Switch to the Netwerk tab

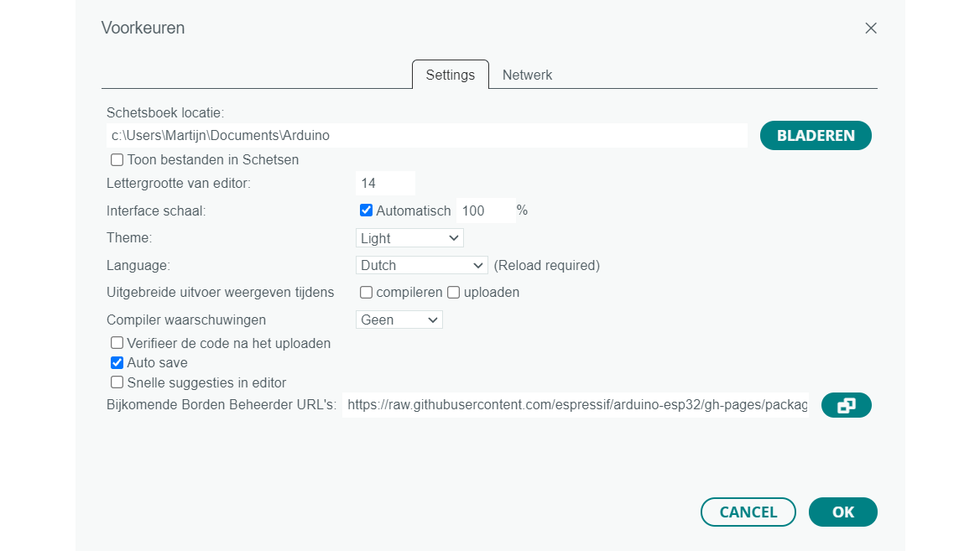coord(527,75)
